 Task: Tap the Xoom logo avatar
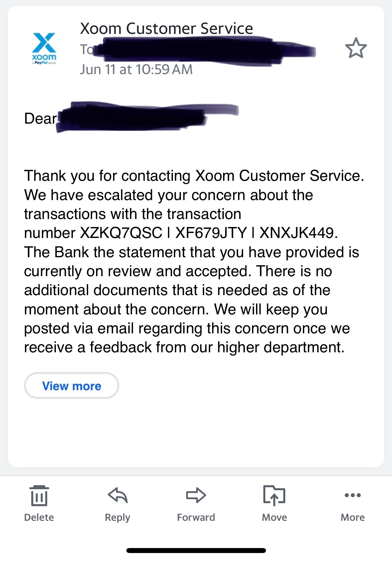click(x=44, y=48)
